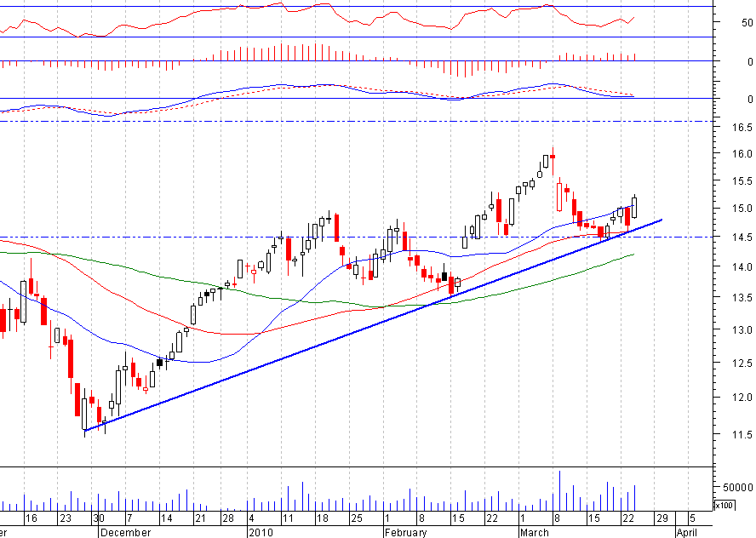Click the 28 date label in December

click(227, 518)
